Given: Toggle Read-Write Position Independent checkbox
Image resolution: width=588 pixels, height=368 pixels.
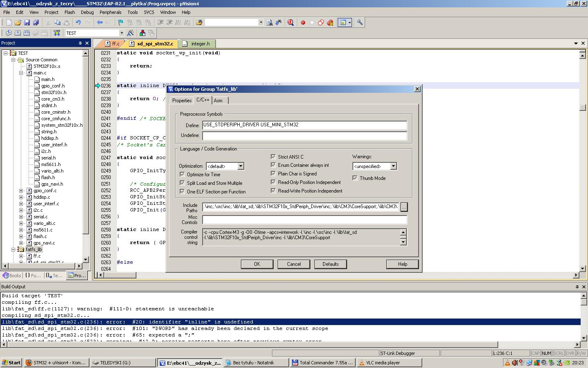Looking at the screenshot, I should coord(273,191).
